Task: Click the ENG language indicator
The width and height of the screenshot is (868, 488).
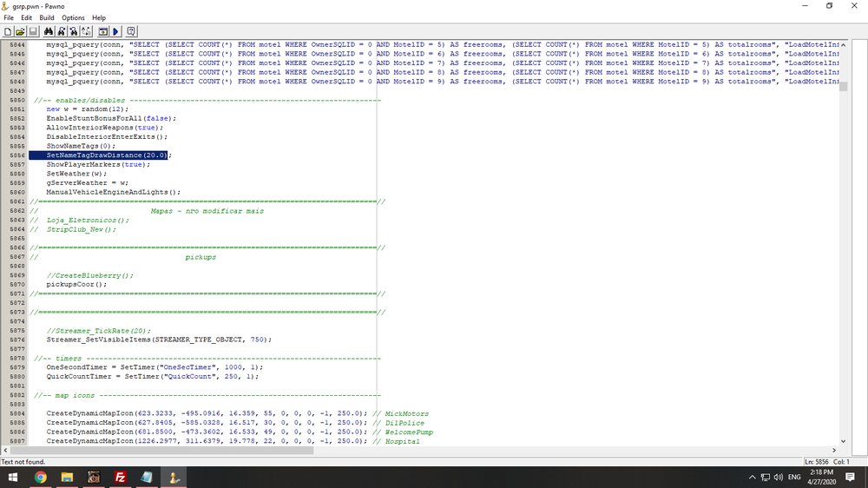Action: [794, 477]
